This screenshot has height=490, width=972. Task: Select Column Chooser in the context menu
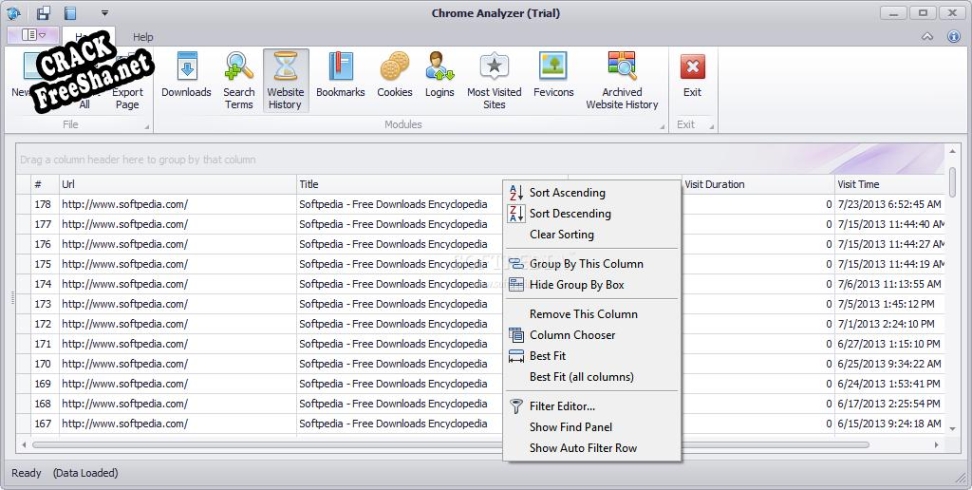click(x=572, y=335)
